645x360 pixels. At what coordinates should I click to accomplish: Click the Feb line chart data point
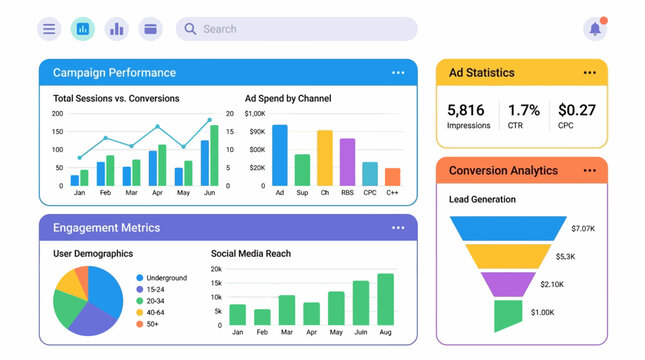pos(105,138)
